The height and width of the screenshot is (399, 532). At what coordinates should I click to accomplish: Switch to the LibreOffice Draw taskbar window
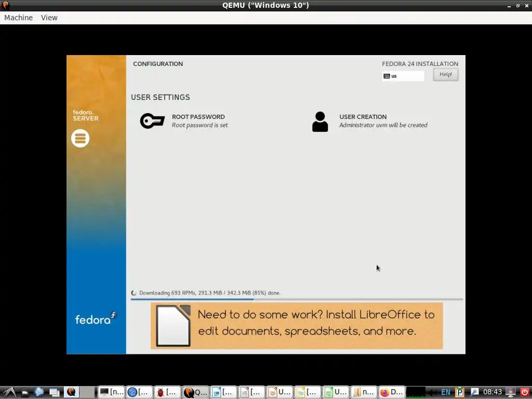click(308, 392)
